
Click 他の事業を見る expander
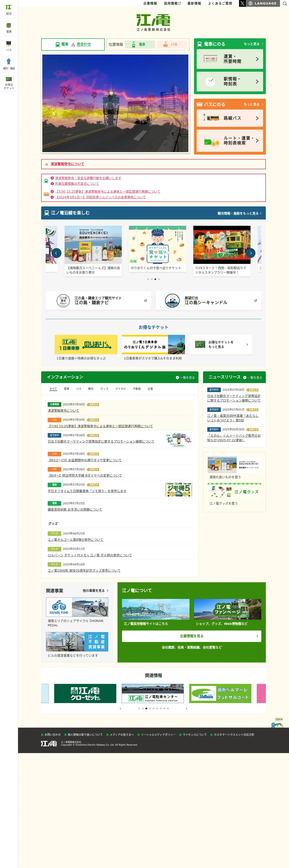click(96, 591)
